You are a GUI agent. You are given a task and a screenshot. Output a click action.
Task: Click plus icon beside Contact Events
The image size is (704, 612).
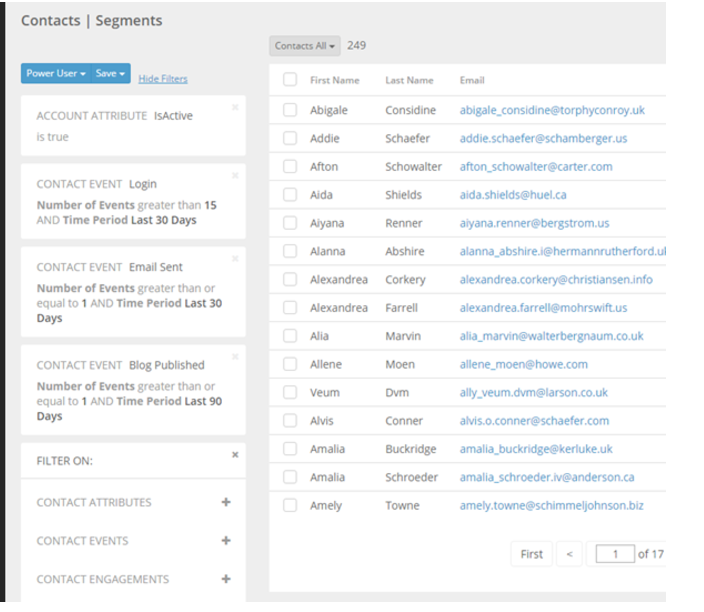(x=226, y=541)
